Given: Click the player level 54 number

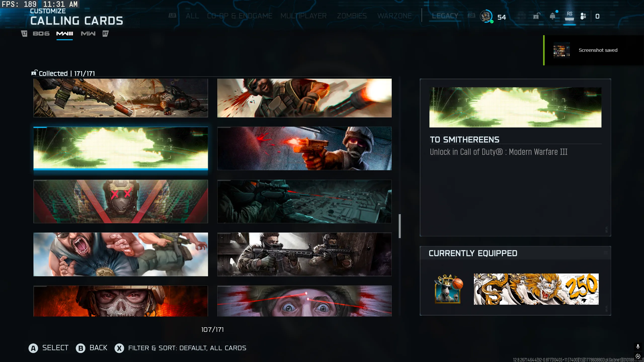Looking at the screenshot, I should click(502, 17).
